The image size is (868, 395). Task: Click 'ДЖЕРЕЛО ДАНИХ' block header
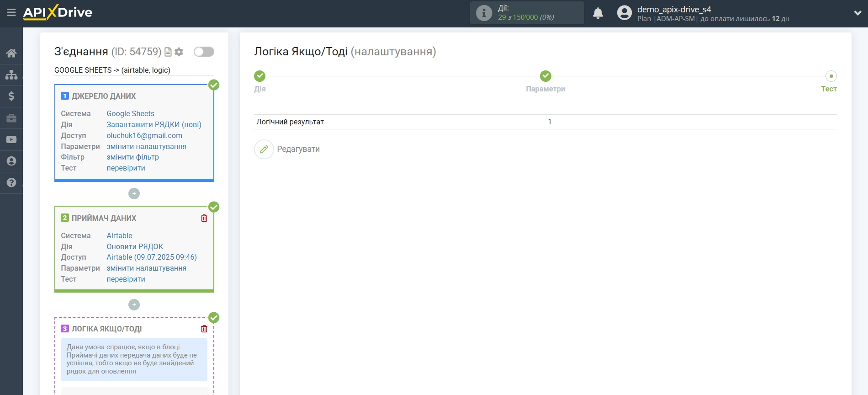[x=104, y=96]
